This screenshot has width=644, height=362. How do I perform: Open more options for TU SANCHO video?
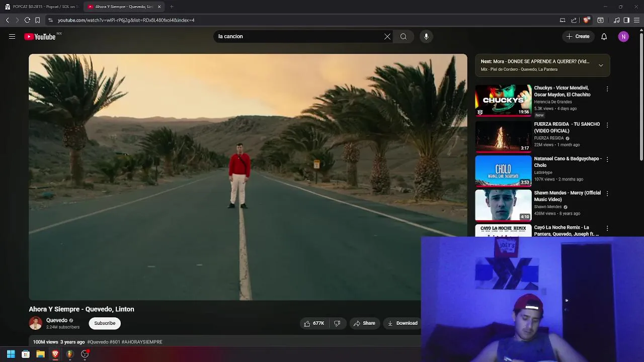(607, 125)
